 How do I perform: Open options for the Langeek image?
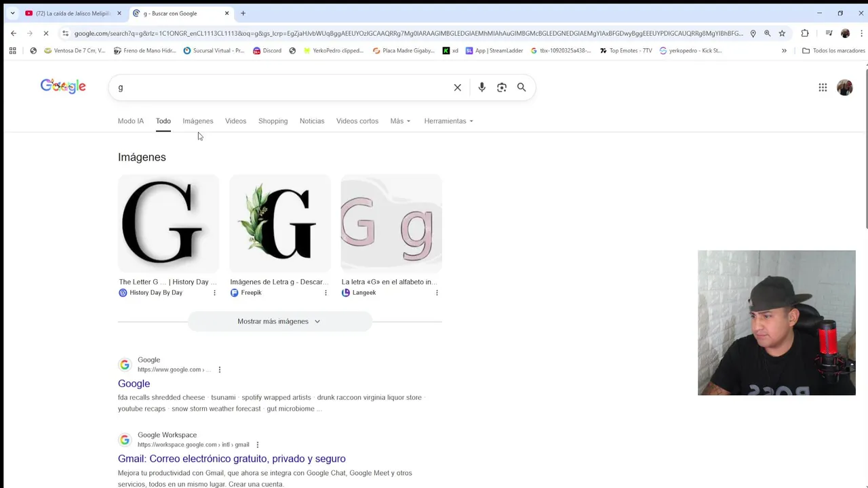point(437,293)
